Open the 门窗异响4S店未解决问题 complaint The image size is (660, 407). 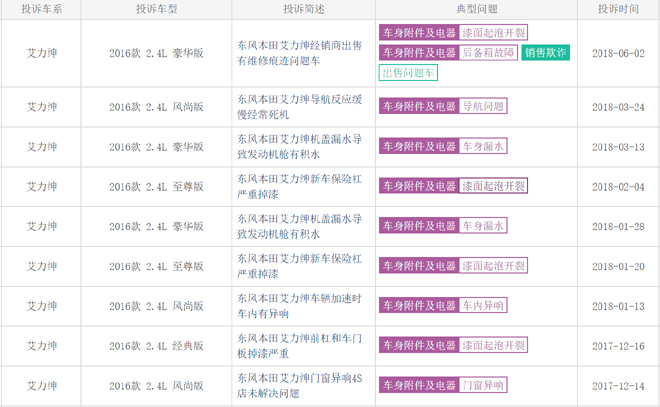click(x=299, y=386)
